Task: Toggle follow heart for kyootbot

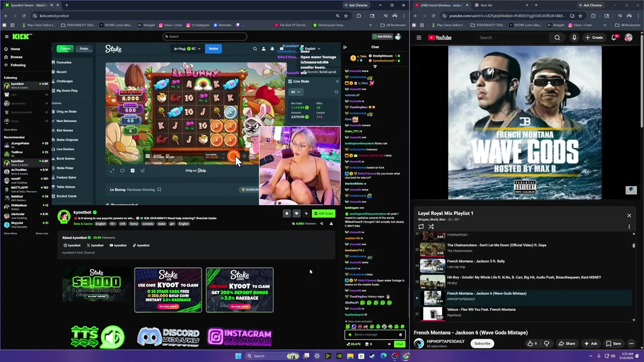Action: pos(296,214)
